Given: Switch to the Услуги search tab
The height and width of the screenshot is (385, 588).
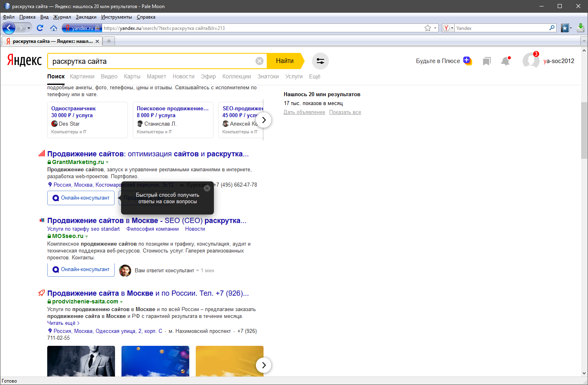Looking at the screenshot, I should pos(294,76).
